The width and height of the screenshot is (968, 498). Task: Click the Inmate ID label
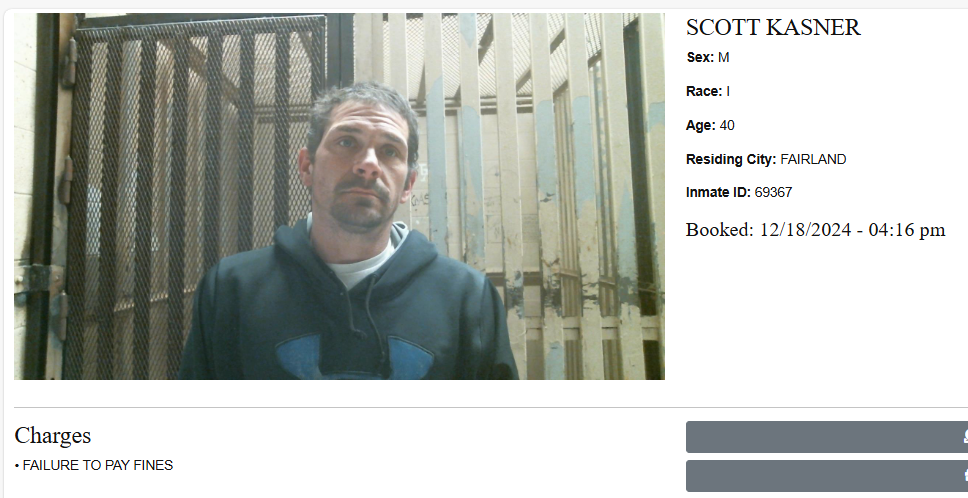pyautogui.click(x=718, y=193)
